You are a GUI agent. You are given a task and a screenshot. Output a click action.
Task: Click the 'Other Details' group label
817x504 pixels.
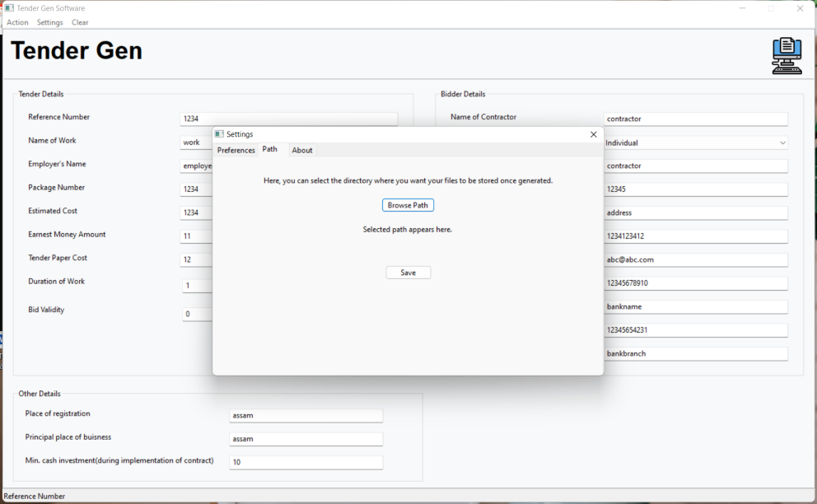[40, 394]
